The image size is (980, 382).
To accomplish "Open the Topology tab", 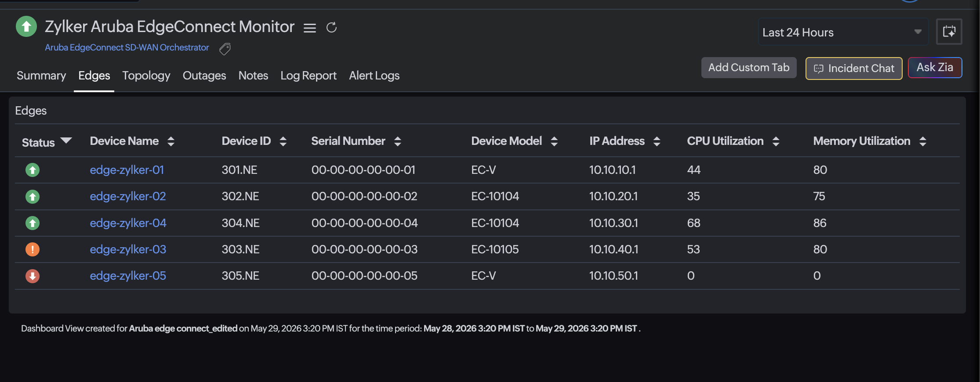I will (x=146, y=76).
